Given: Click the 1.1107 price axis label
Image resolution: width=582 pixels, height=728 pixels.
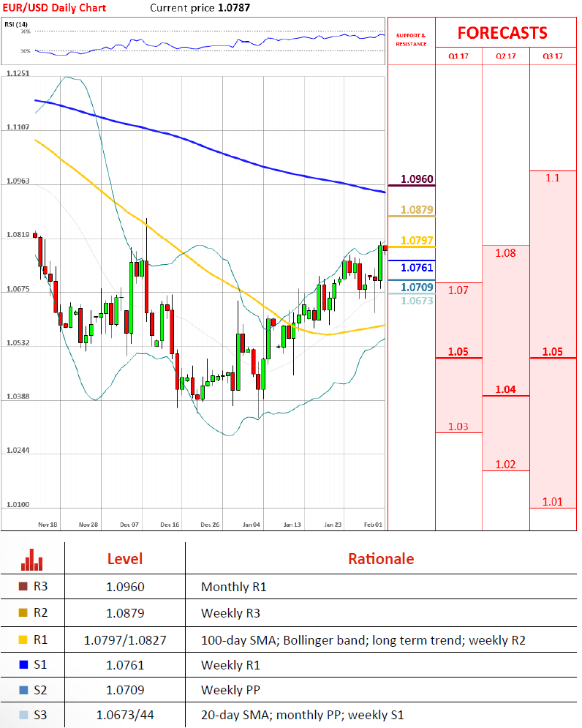Looking at the screenshot, I should click(18, 127).
